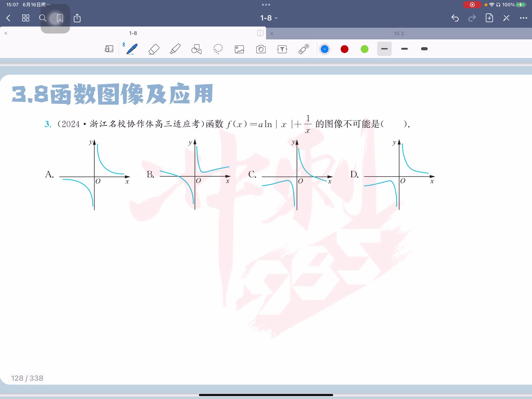Image resolution: width=532 pixels, height=399 pixels.
Task: Toggle split view on tab 1-8
Action: coord(260,33)
